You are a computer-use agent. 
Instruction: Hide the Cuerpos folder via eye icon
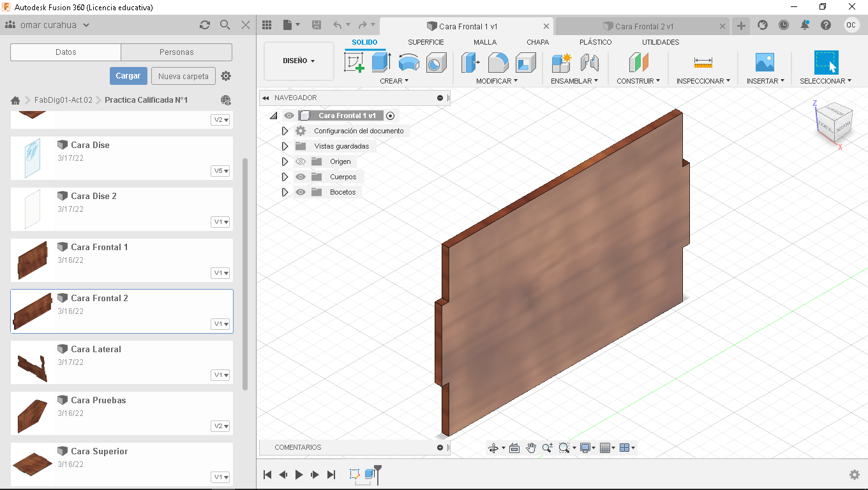(301, 177)
